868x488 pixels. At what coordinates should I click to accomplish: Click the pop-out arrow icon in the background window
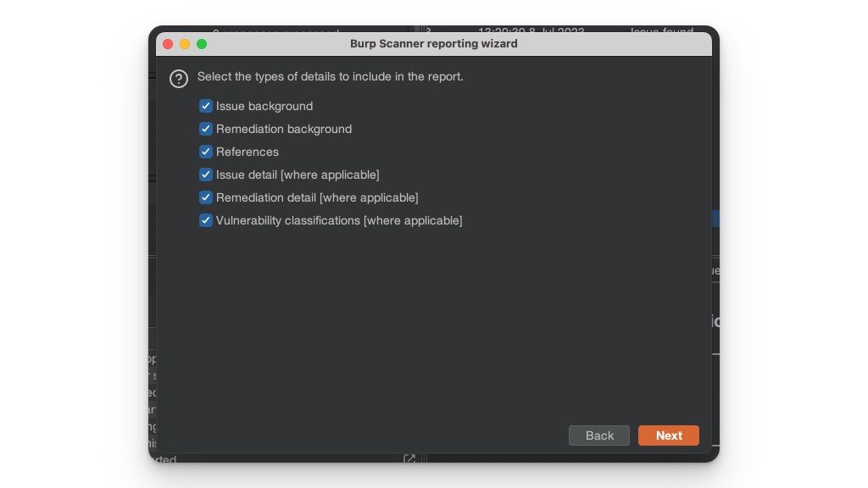[409, 458]
